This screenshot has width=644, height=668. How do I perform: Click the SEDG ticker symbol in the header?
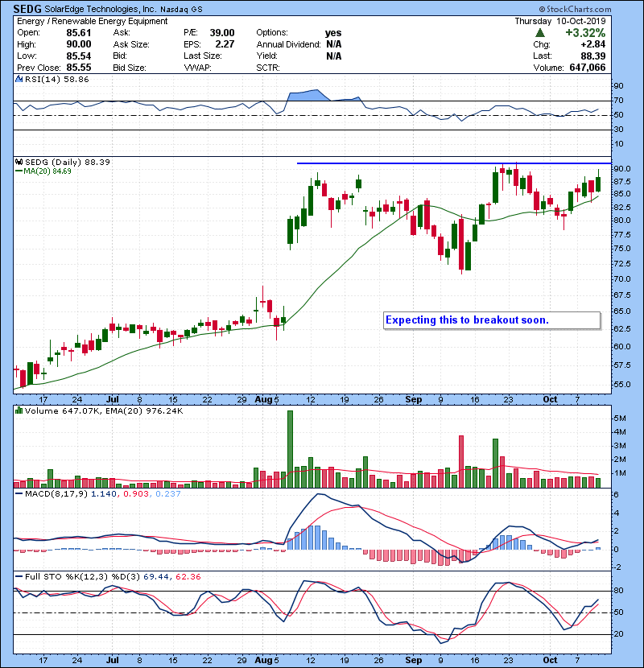tap(27, 9)
